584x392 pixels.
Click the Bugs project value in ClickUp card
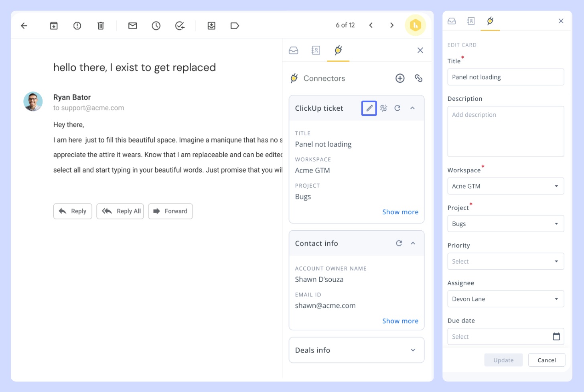(303, 197)
